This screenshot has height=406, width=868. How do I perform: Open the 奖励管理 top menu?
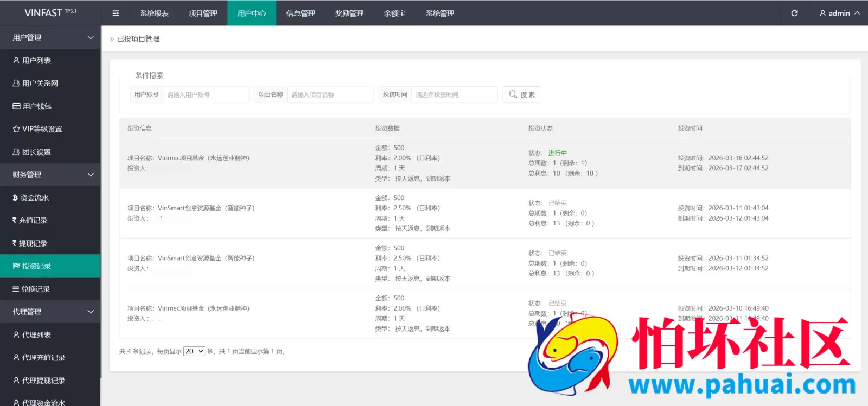coord(349,13)
